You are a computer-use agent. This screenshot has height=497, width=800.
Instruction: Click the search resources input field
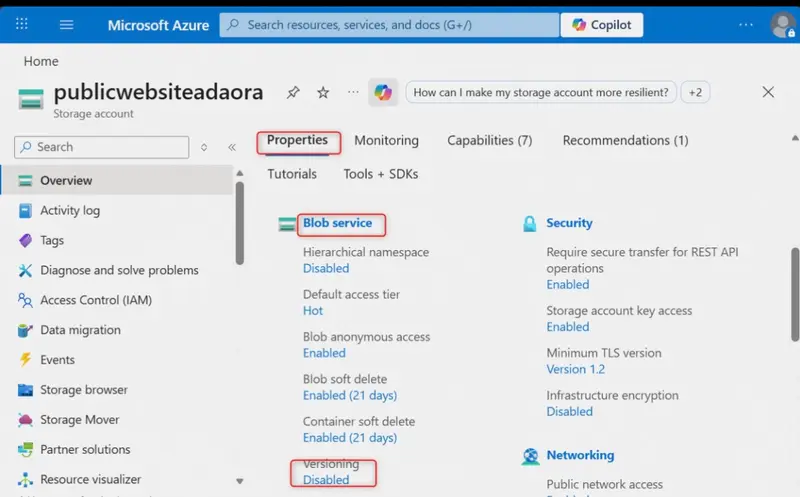(389, 24)
